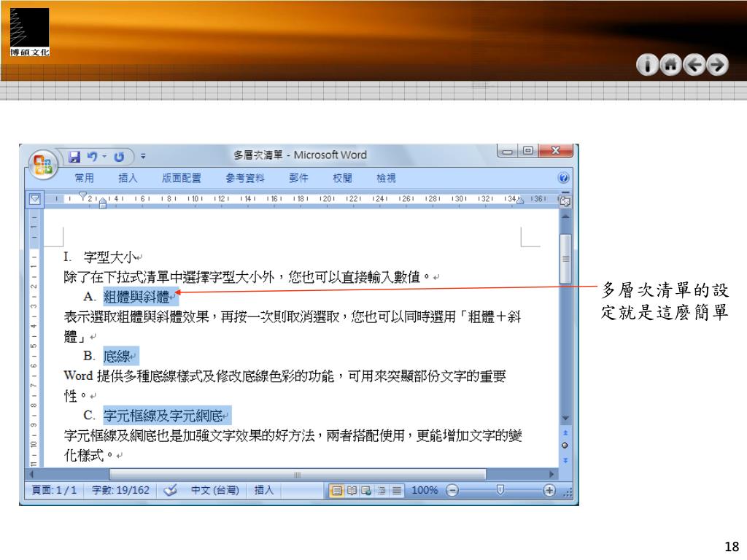747x560 pixels.
Task: Click the 100% zoom level button
Action: coord(424,490)
